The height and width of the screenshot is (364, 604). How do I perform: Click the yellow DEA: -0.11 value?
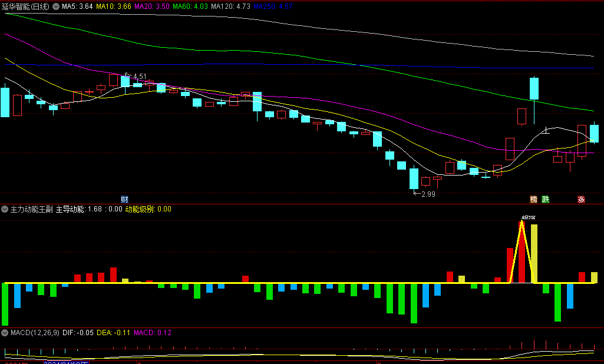click(x=113, y=333)
